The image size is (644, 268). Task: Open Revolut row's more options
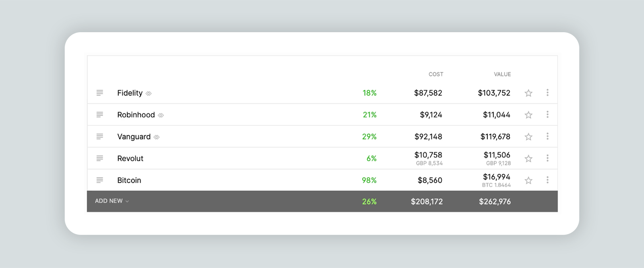coord(547,158)
